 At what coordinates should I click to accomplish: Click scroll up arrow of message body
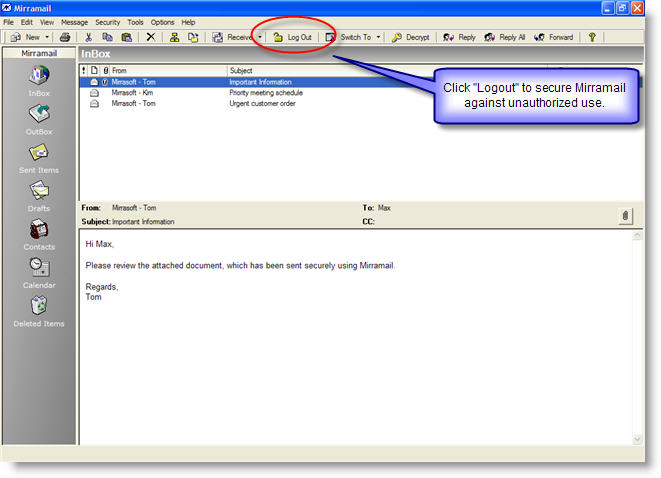pos(637,236)
